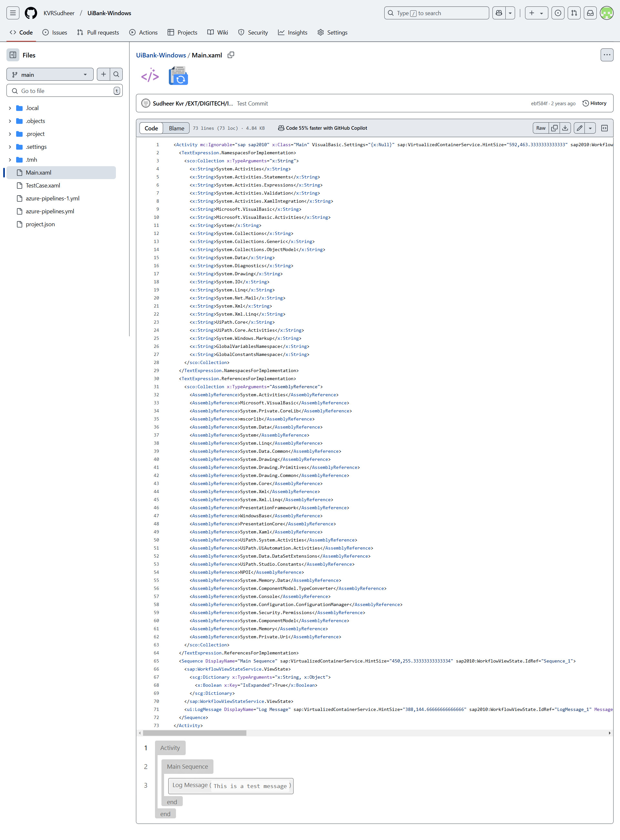
Task: Click the blue clipboard sync extension icon
Action: tap(178, 76)
